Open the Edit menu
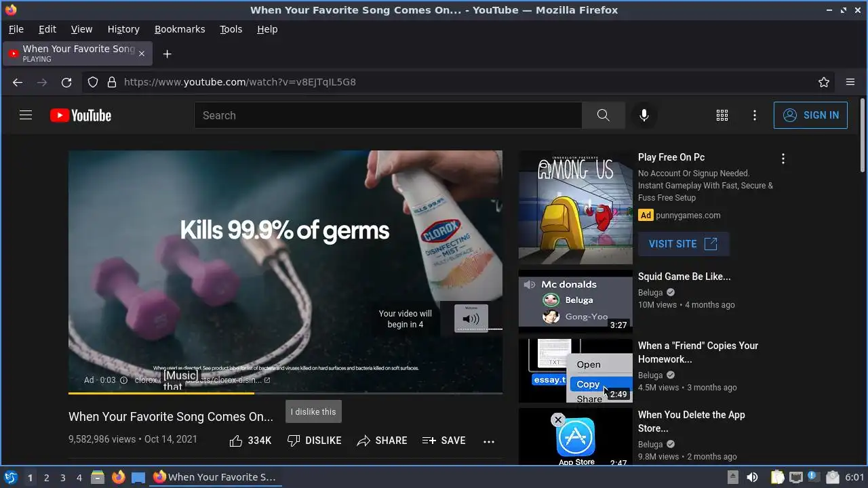Image resolution: width=868 pixels, height=488 pixels. pyautogui.click(x=47, y=29)
